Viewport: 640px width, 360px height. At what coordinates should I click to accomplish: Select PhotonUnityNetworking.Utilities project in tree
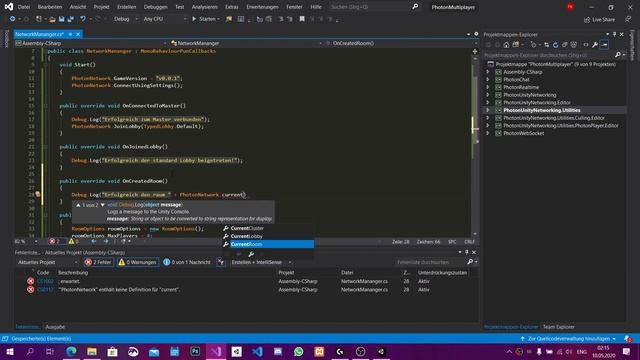(x=542, y=110)
